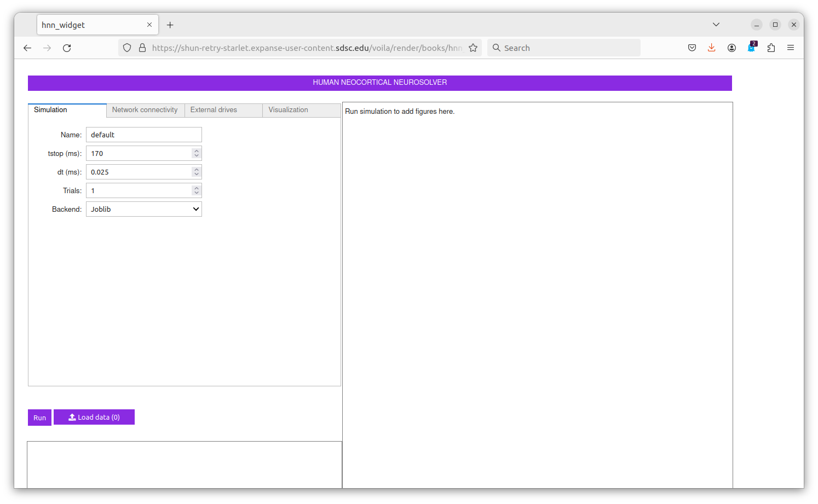The image size is (818, 504).
Task: Open the External drives tab
Action: point(214,110)
